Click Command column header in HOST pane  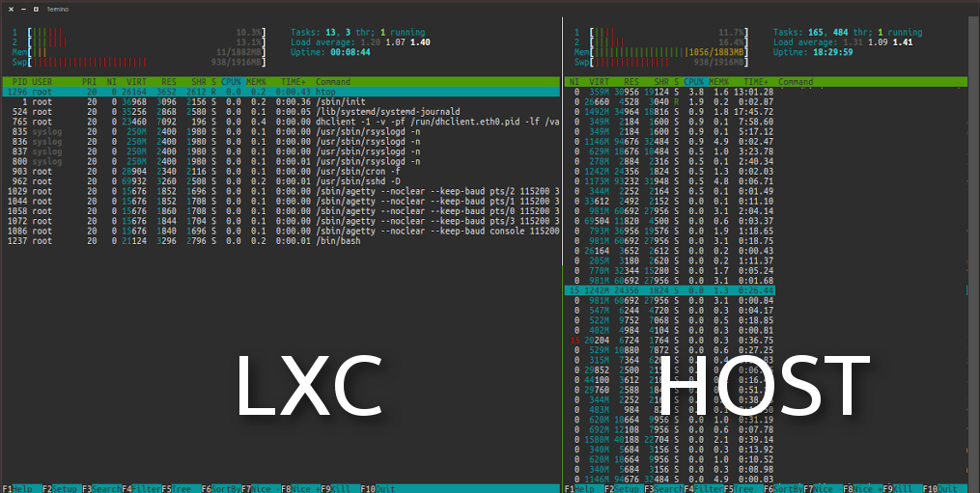[x=796, y=82]
